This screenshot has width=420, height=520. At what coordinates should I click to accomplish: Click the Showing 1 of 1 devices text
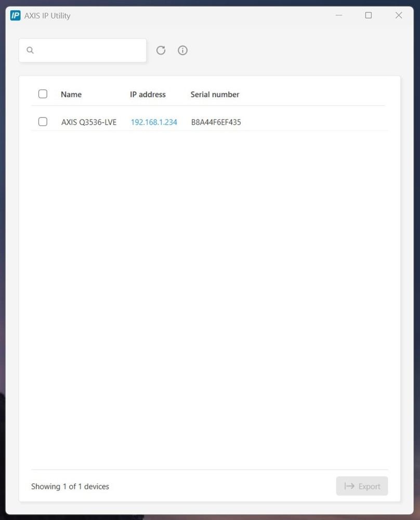tap(70, 487)
